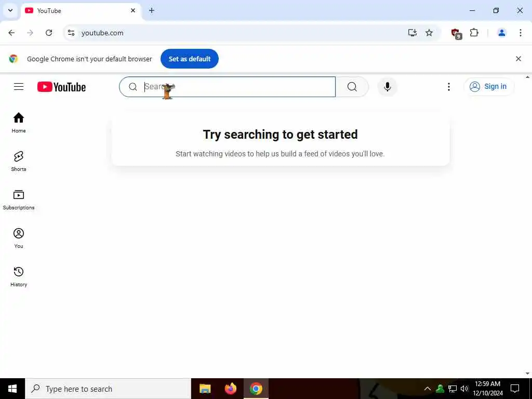Open Subscriptions in the sidebar

point(19,199)
